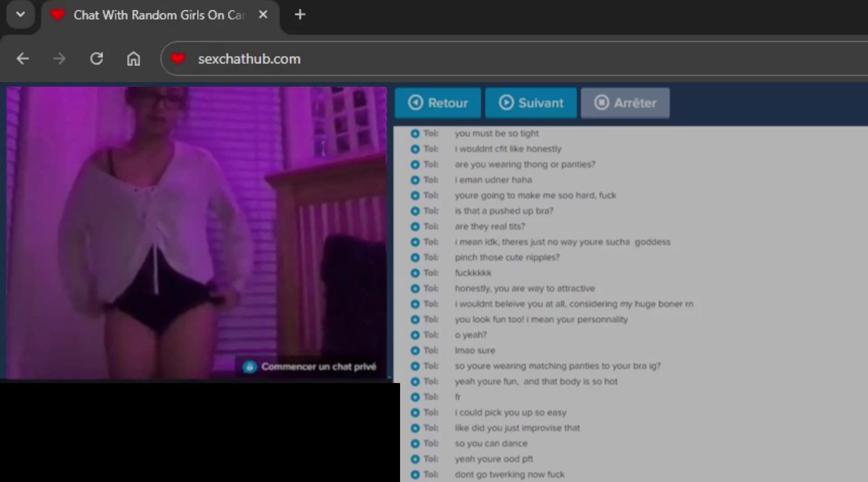868x482 pixels.
Task: Open a new tab with plus icon
Action: [300, 15]
